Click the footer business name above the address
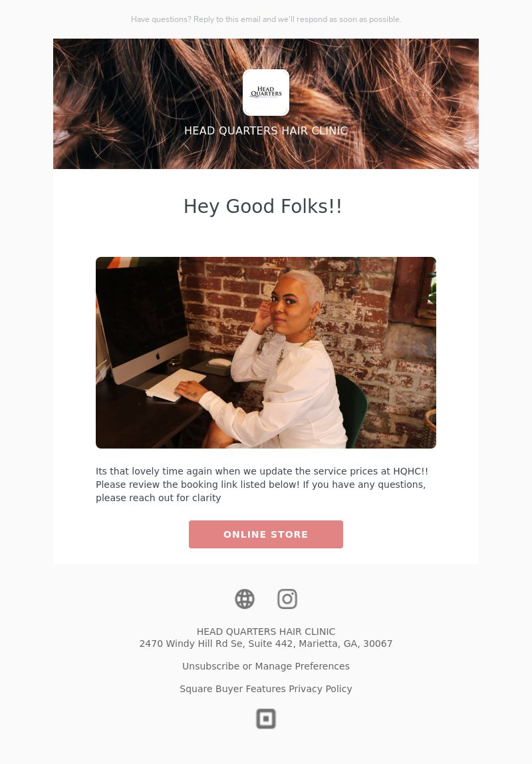The height and width of the screenshot is (764, 532). click(x=266, y=632)
